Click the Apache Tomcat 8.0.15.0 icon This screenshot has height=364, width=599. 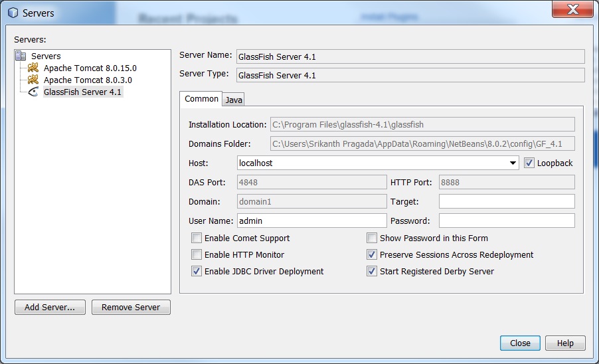pyautogui.click(x=33, y=68)
